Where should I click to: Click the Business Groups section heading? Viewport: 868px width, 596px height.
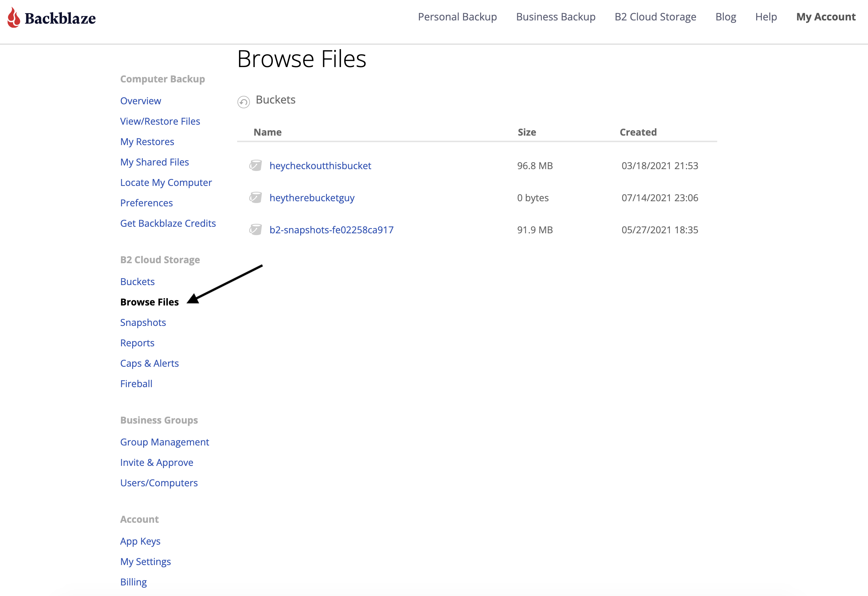(x=159, y=420)
